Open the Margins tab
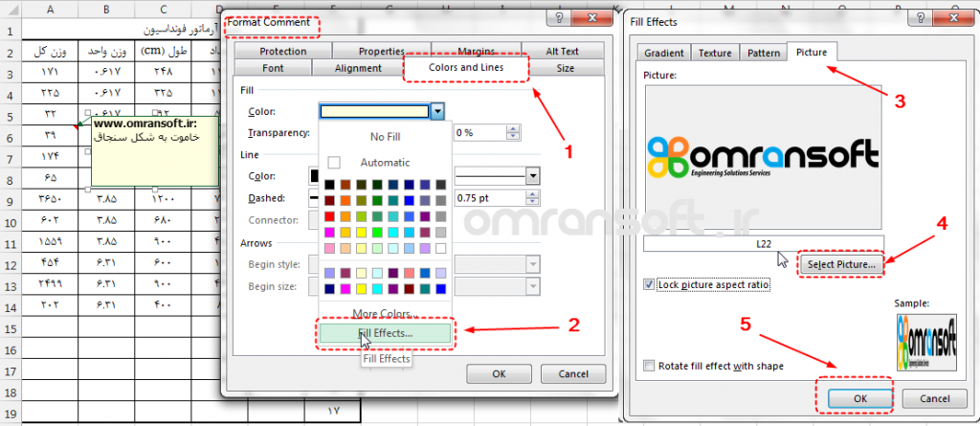Viewport: 980px width, 426px height. coord(477,52)
